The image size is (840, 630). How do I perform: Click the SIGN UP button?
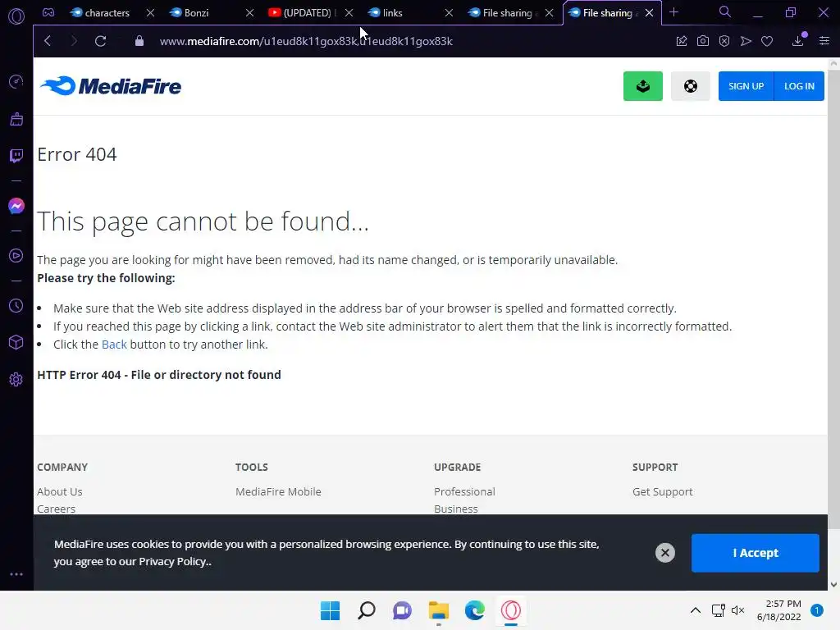[x=746, y=85]
